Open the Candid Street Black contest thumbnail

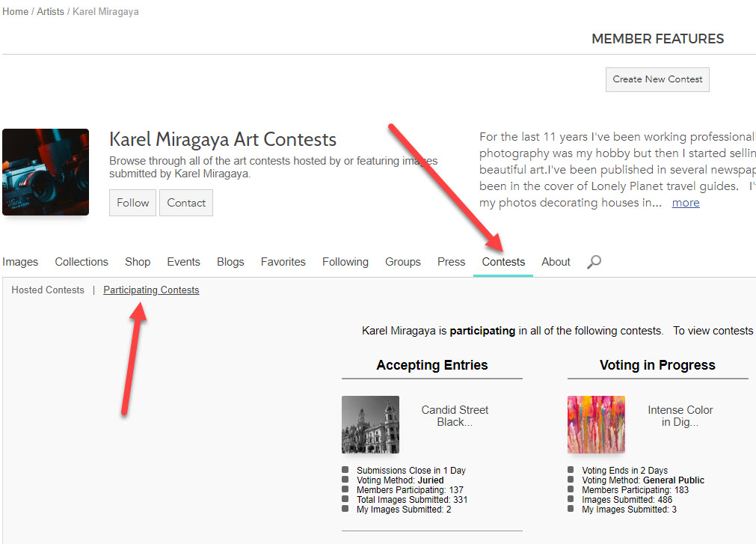(370, 424)
